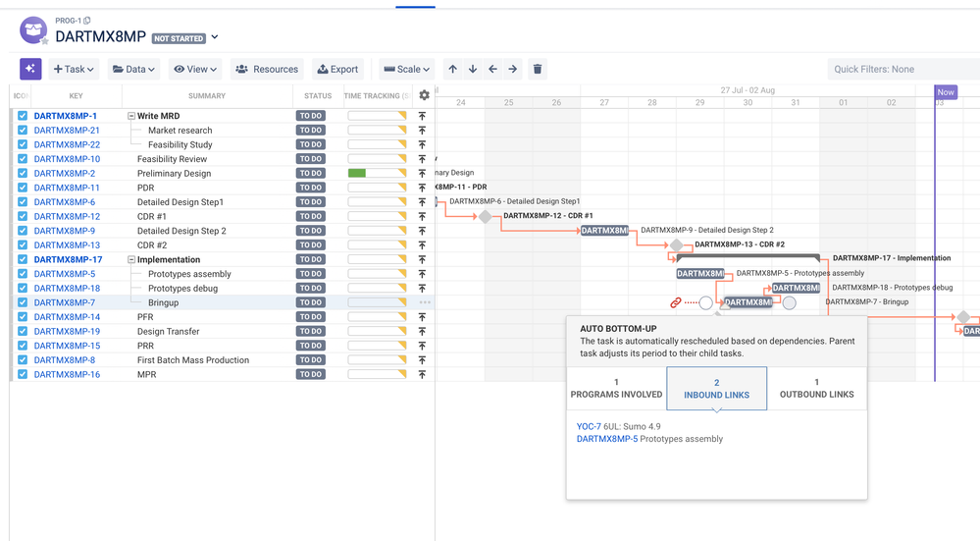The height and width of the screenshot is (541, 980).
Task: Open the View dropdown menu
Action: [x=195, y=69]
